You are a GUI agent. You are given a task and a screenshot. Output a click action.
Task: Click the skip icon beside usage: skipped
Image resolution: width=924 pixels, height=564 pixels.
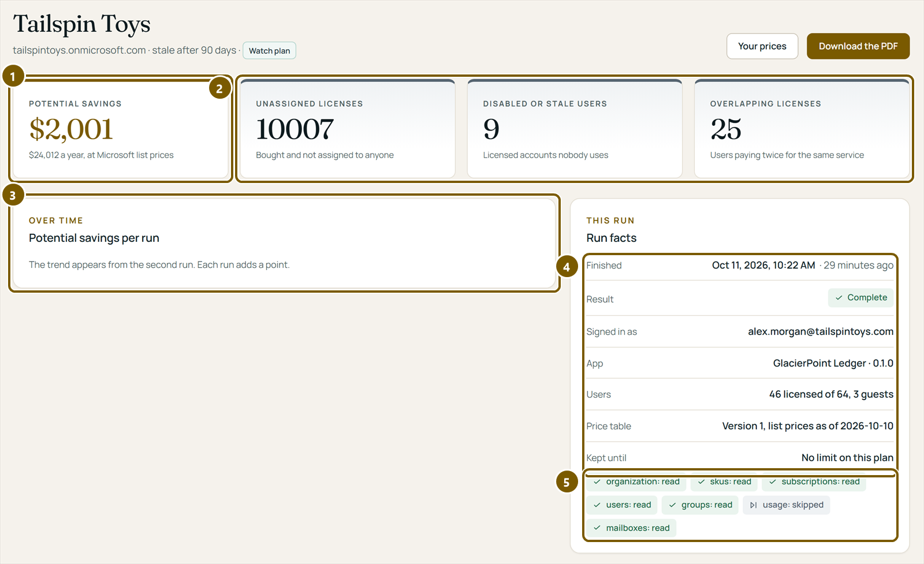click(754, 505)
